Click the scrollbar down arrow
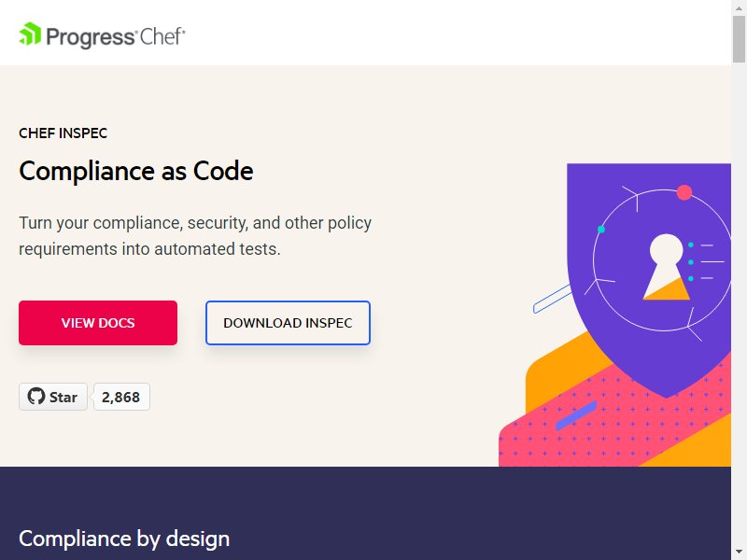Screen dimensions: 747x560 [x=739, y=553]
